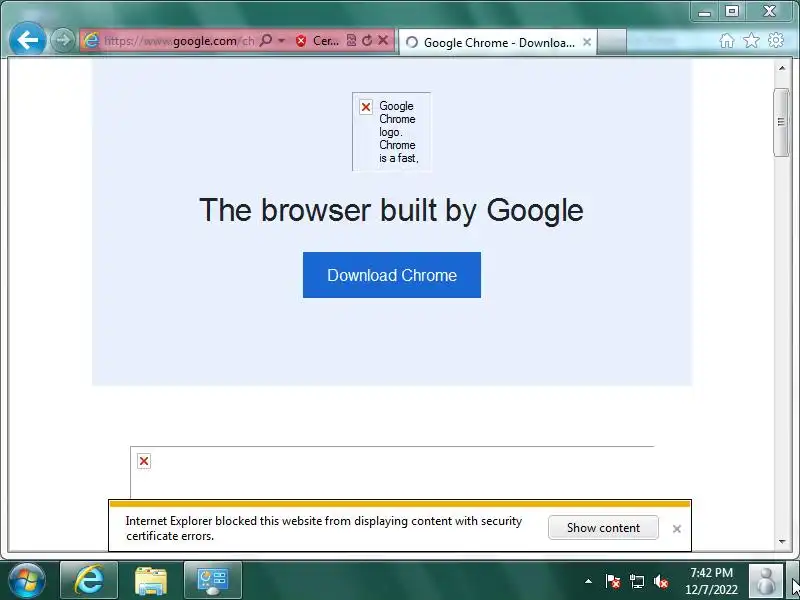Stop loading with the address bar X

coord(383,40)
